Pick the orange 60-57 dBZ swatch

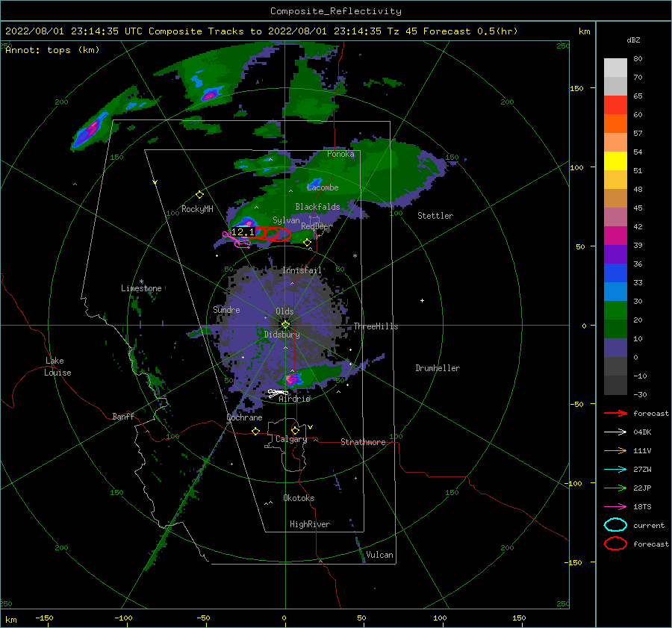615,124
